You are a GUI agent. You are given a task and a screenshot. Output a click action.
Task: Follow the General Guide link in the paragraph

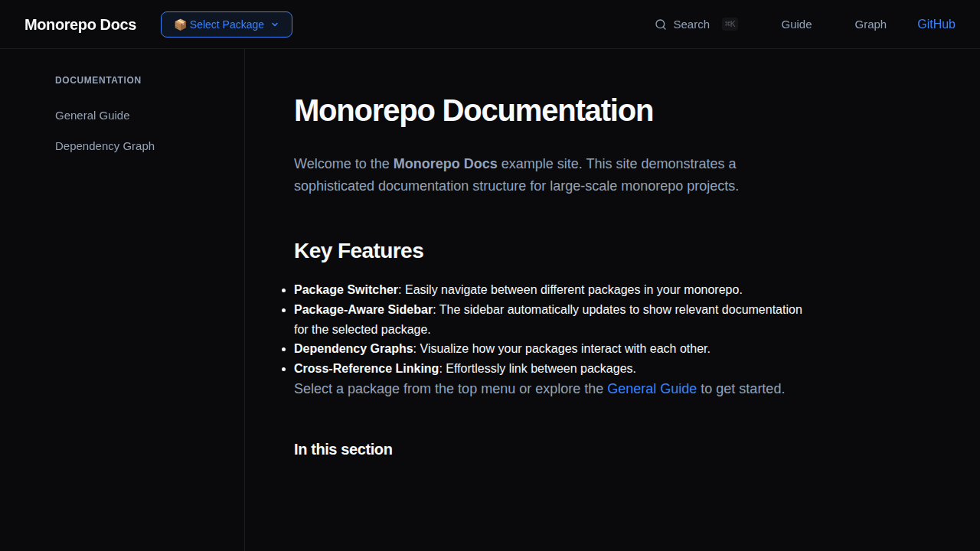click(652, 389)
